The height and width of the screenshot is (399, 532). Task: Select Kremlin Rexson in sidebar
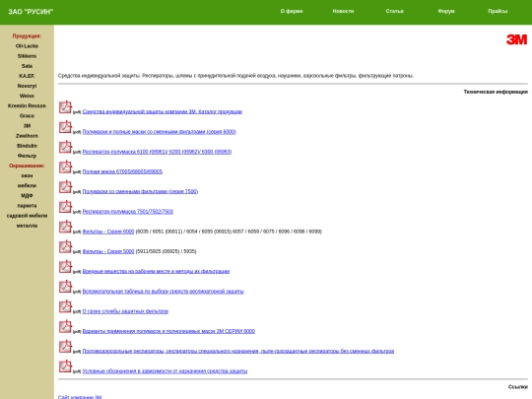pos(27,105)
